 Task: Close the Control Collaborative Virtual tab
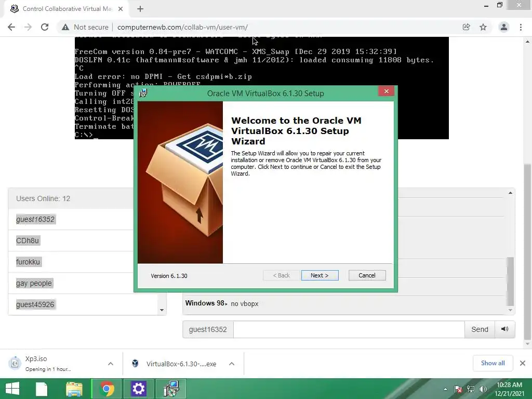point(121,9)
